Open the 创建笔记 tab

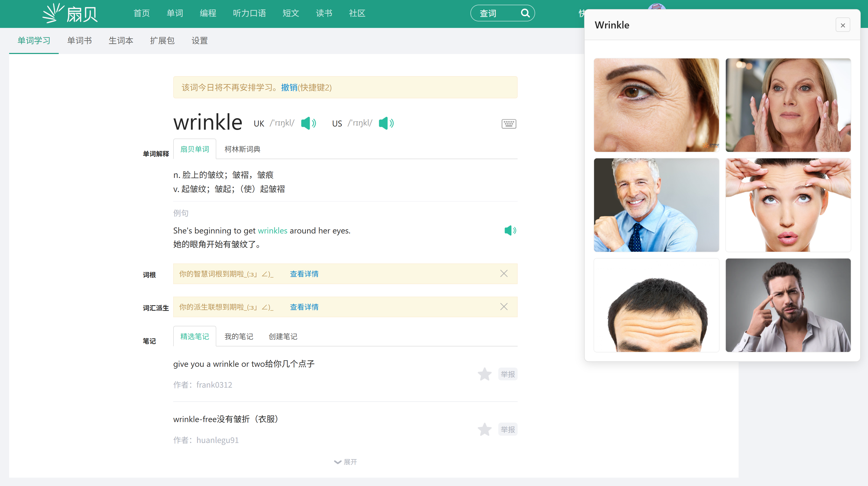click(x=283, y=336)
